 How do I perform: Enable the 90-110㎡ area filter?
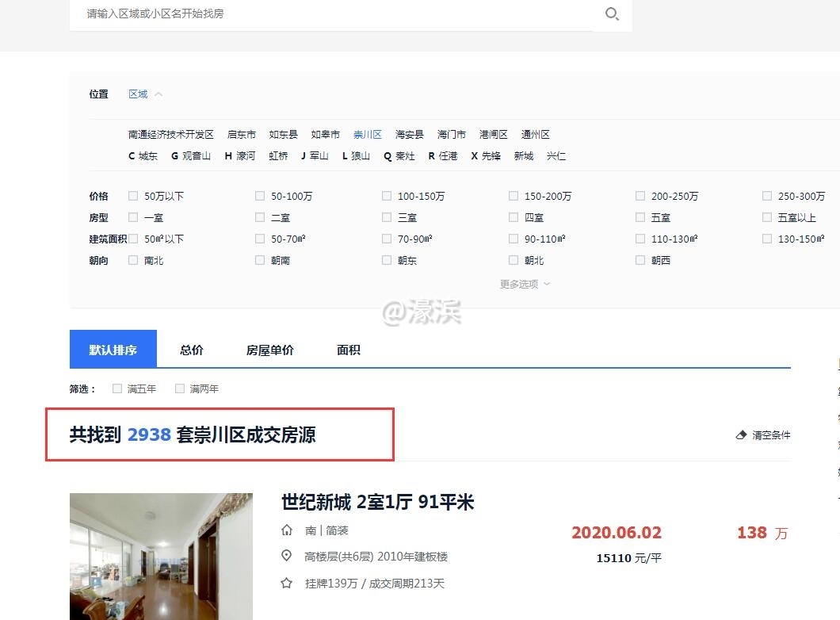pyautogui.click(x=514, y=238)
